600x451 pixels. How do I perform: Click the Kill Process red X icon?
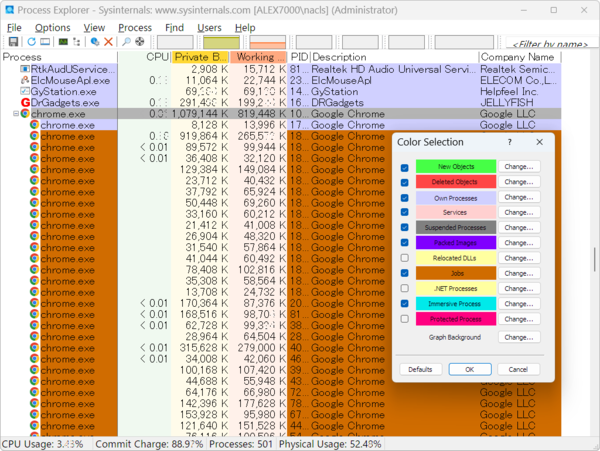(108, 42)
